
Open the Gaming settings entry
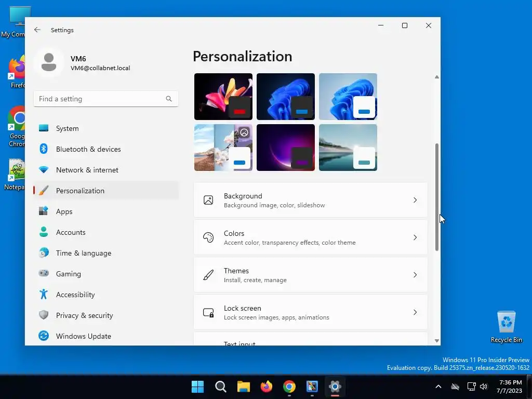pos(106,273)
